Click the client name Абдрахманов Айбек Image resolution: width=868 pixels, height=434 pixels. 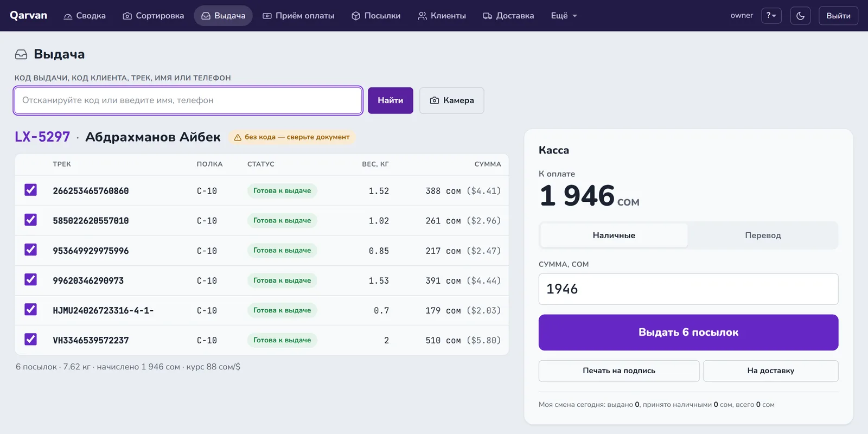tap(153, 137)
